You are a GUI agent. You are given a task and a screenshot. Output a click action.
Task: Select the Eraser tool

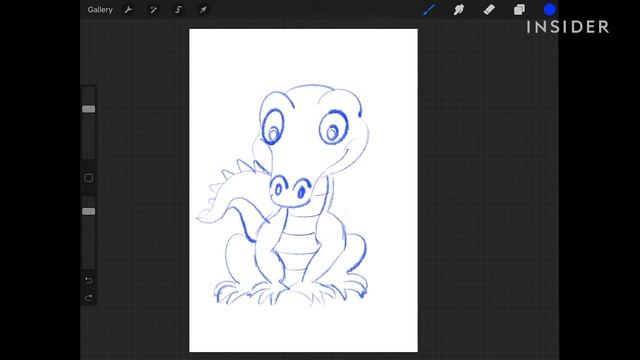[x=489, y=9]
